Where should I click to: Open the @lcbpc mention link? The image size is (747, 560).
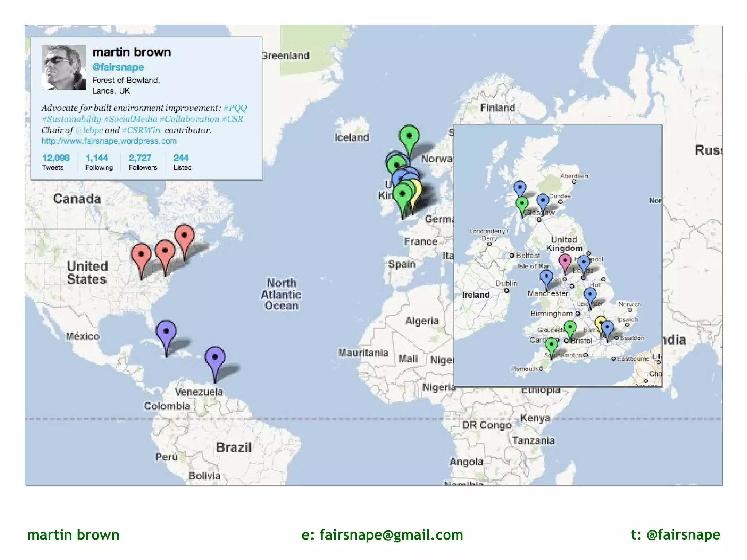(x=89, y=130)
